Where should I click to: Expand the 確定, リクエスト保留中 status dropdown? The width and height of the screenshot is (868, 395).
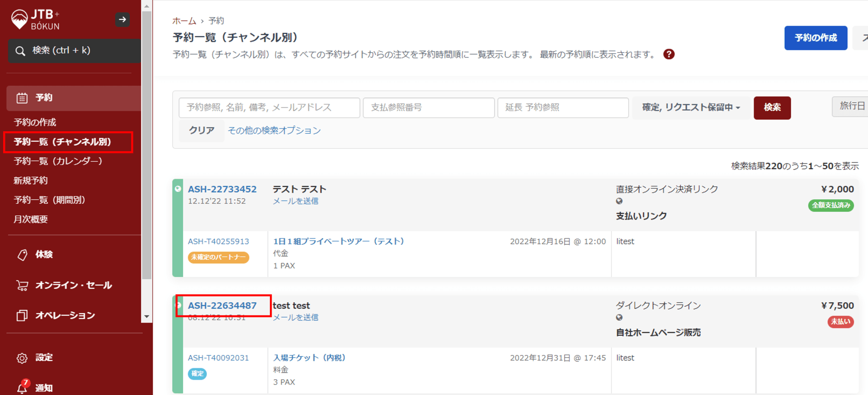[690, 108]
